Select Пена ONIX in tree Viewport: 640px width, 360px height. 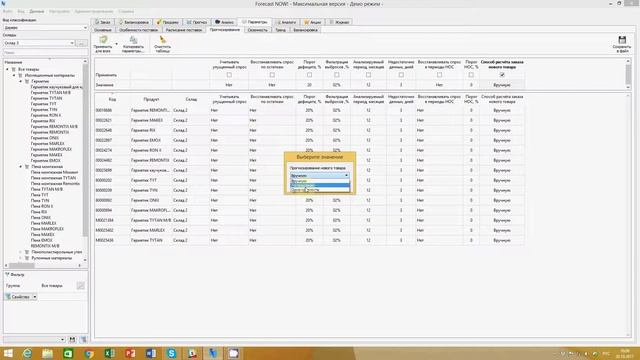(41, 218)
